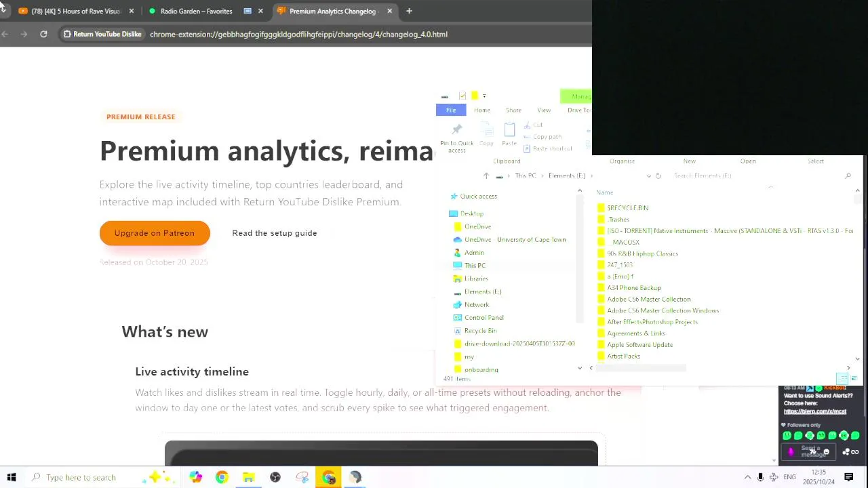Open the Share ribbon tab in File Explorer

point(513,110)
